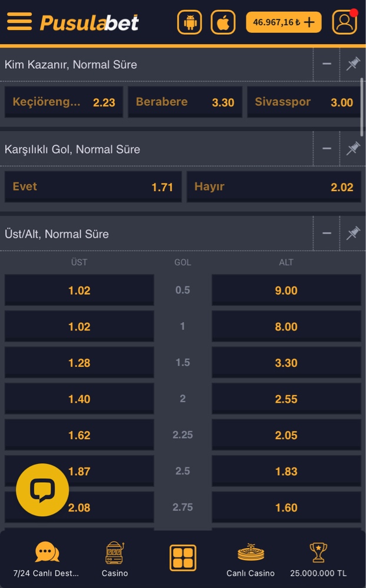Image resolution: width=366 pixels, height=588 pixels.
Task: Tap the Apple app download icon
Action: 223,22
